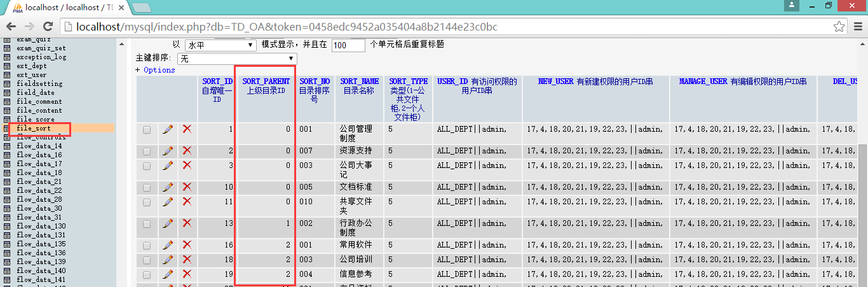868x287 pixels.
Task: Click the repeat headers field showing 100
Action: pos(348,45)
